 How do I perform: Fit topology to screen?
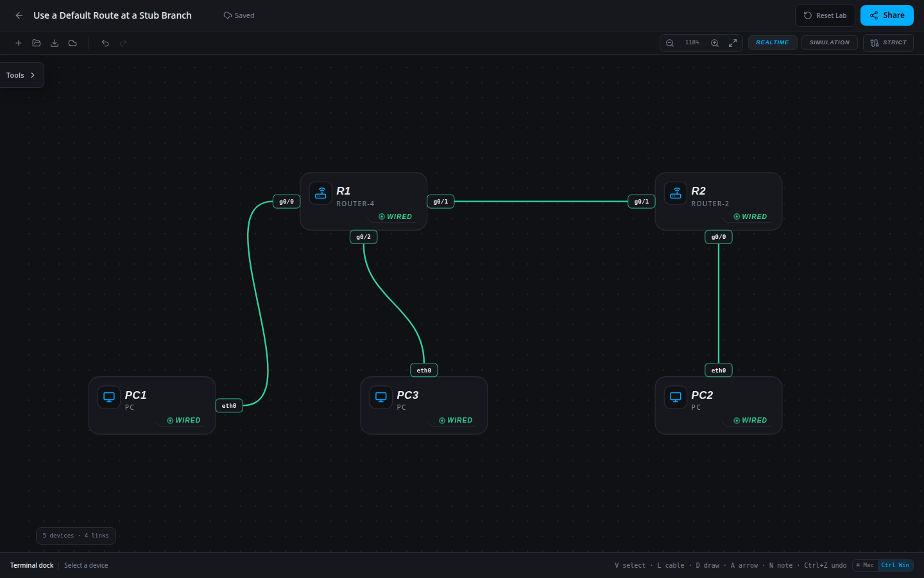click(x=733, y=43)
